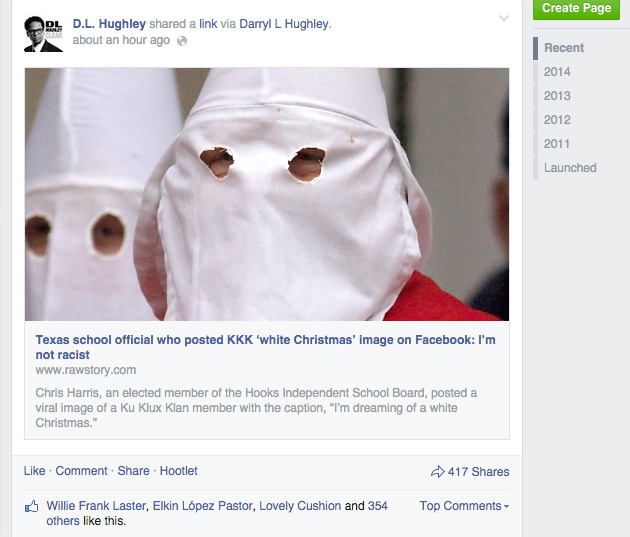
Task: Open the shared article preview image
Action: tap(267, 194)
